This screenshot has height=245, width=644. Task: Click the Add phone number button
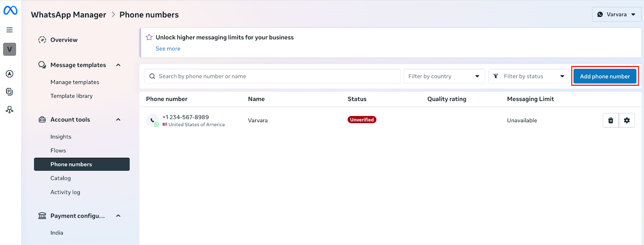tap(605, 76)
